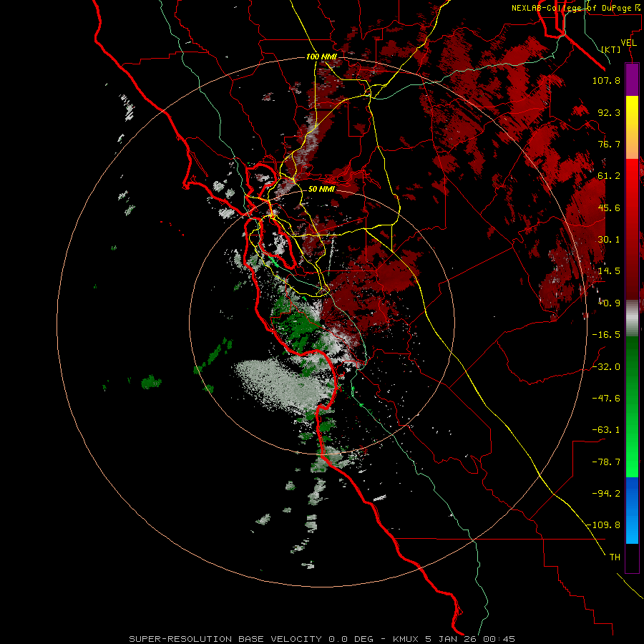Select the -109.8 velocity label
Image resolution: width=644 pixels, height=644 pixels.
pos(603,525)
